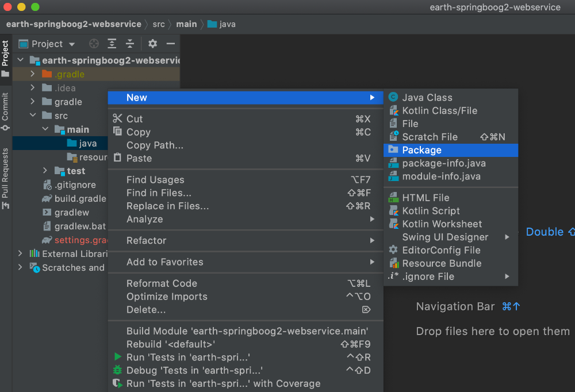
Task: Select build.gradle file
Action: [x=74, y=199]
